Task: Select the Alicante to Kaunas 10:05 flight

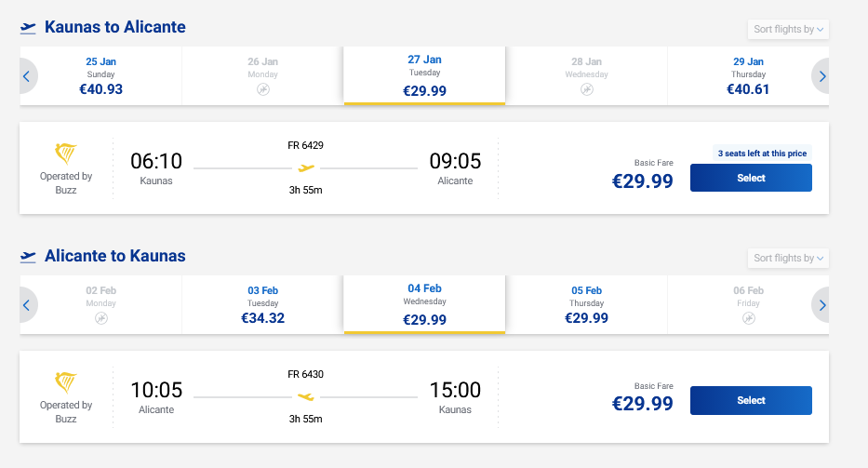Action: 751,400
